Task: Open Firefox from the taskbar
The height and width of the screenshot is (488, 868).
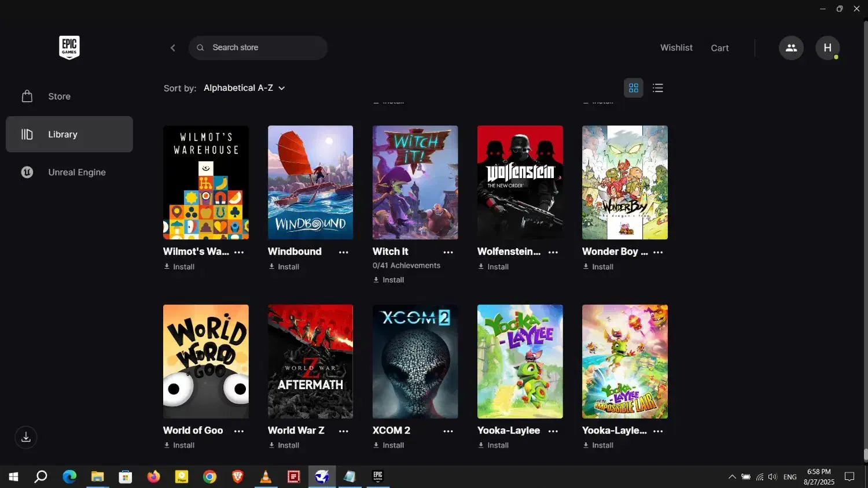Action: 153,476
